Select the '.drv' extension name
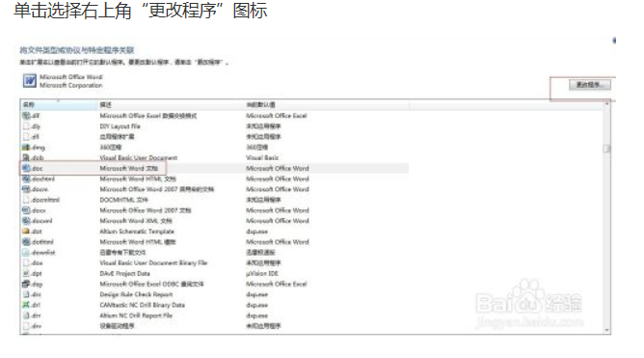This screenshot has width=644, height=358. point(37,326)
